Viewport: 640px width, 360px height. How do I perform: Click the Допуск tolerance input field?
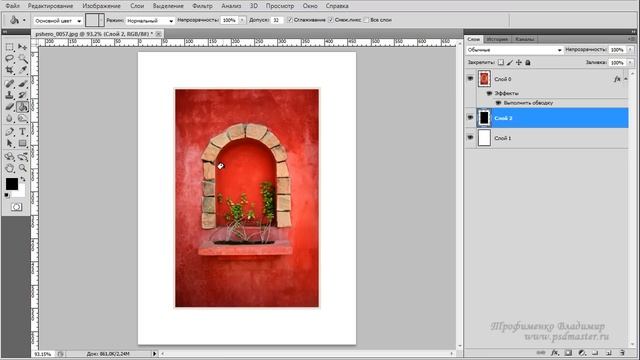point(277,20)
